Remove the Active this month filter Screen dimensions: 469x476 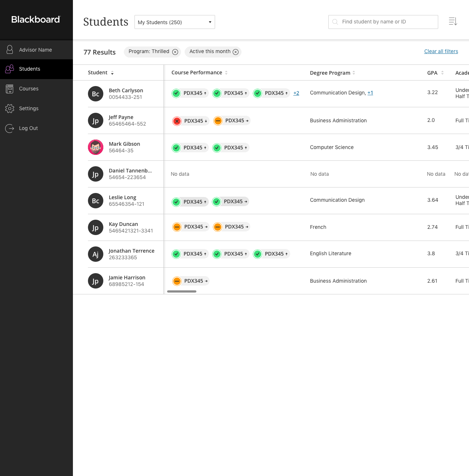236,52
